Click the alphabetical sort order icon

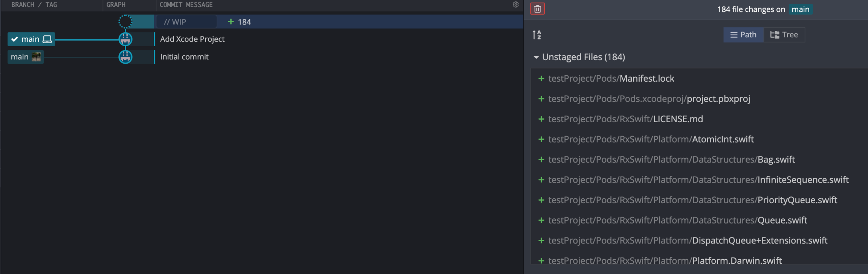(537, 35)
